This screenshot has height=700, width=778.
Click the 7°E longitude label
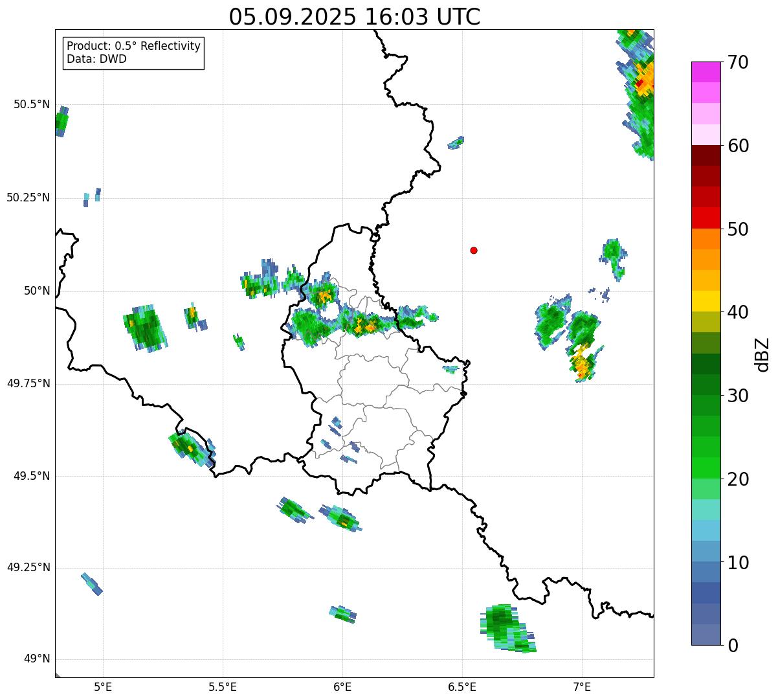(582, 687)
